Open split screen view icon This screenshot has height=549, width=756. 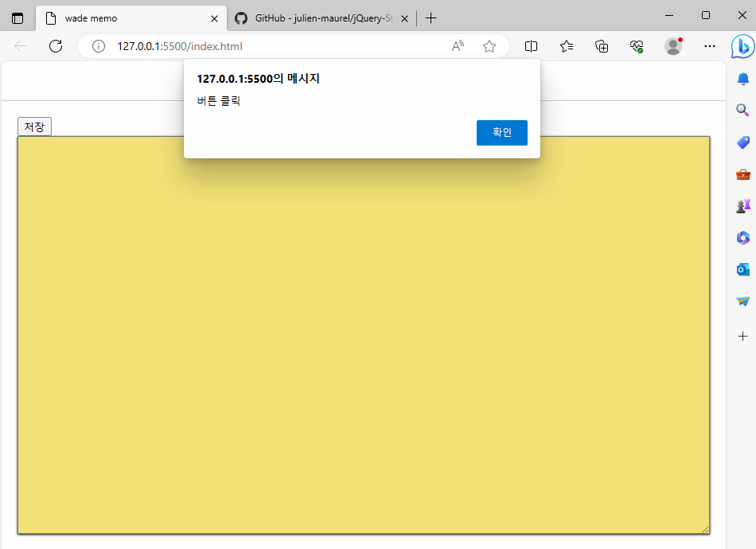click(x=531, y=46)
